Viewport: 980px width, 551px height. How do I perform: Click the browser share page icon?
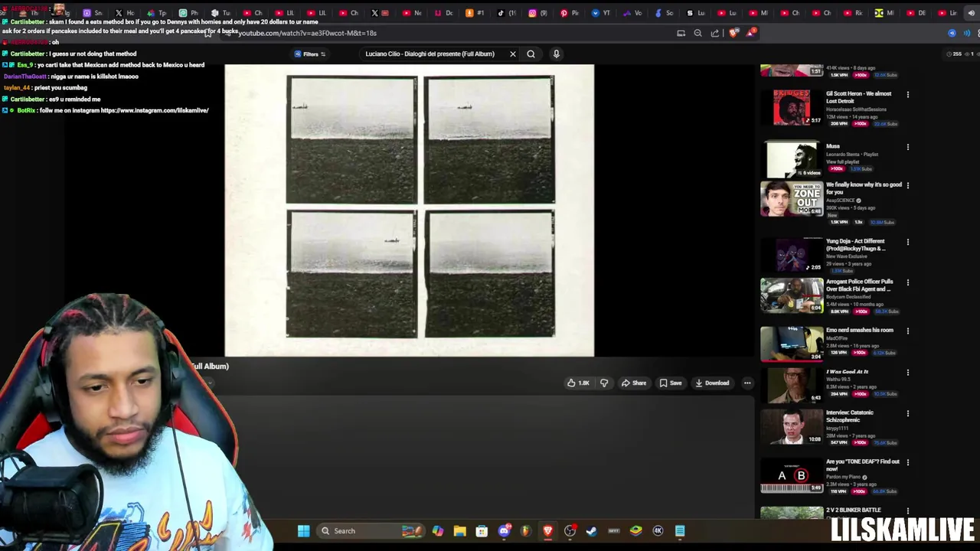coord(715,33)
